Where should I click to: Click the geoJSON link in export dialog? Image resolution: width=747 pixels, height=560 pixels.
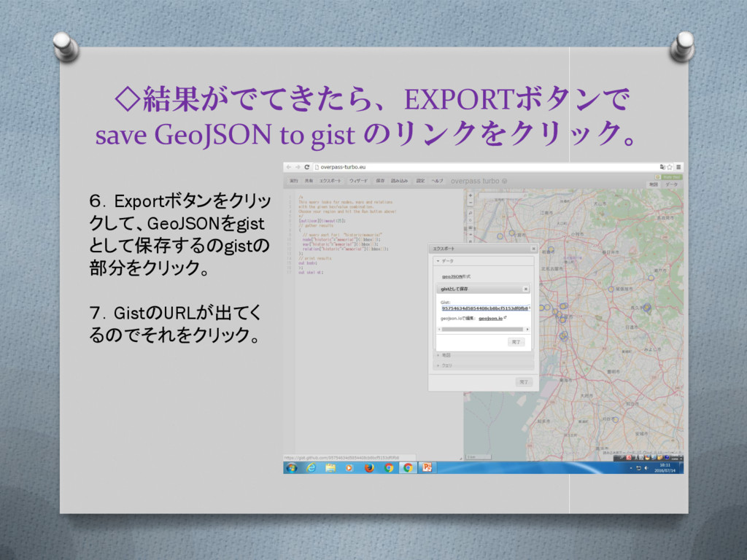(452, 276)
